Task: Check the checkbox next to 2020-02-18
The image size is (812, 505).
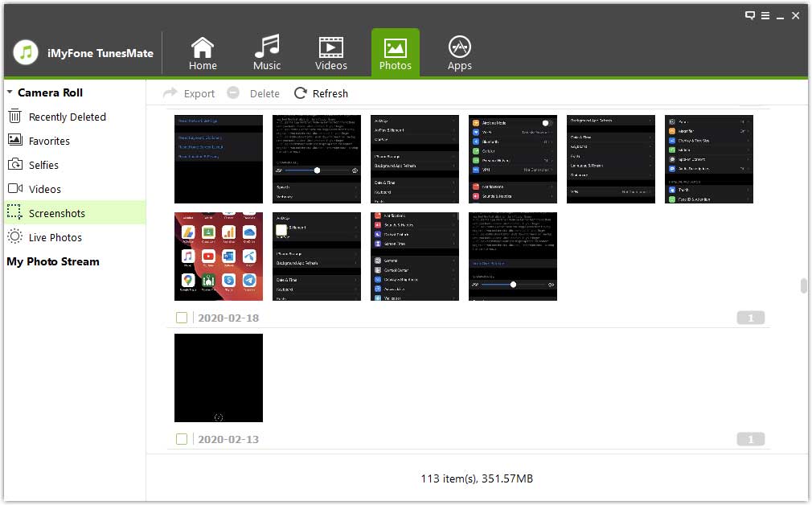Action: (x=181, y=318)
